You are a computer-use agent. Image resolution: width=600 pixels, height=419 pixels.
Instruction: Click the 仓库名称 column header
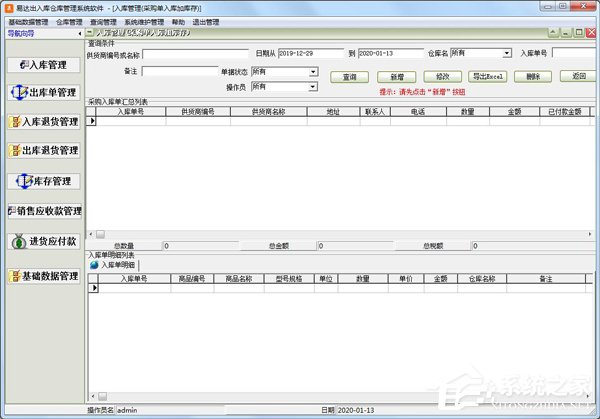pyautogui.click(x=482, y=279)
